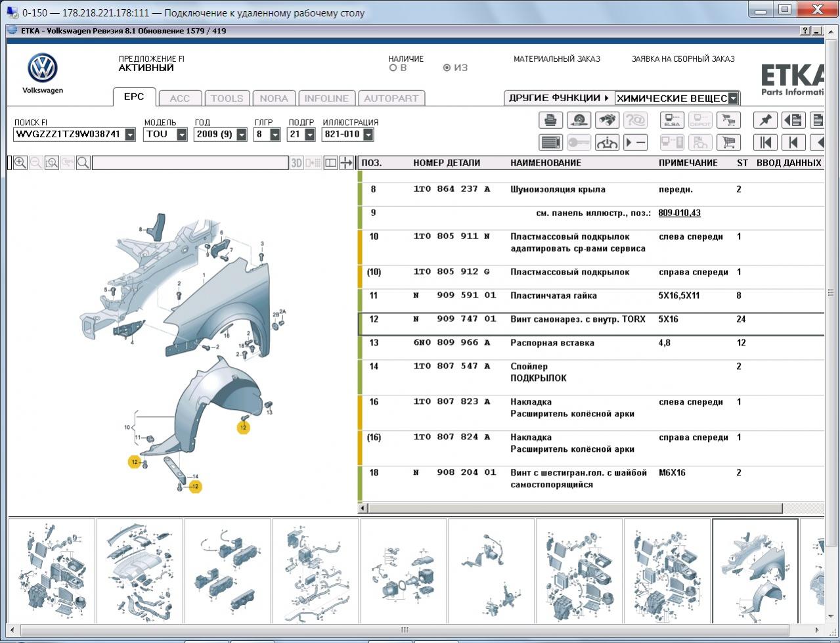Click the ПРИМЕЧАНИЕ column header

pos(688,163)
